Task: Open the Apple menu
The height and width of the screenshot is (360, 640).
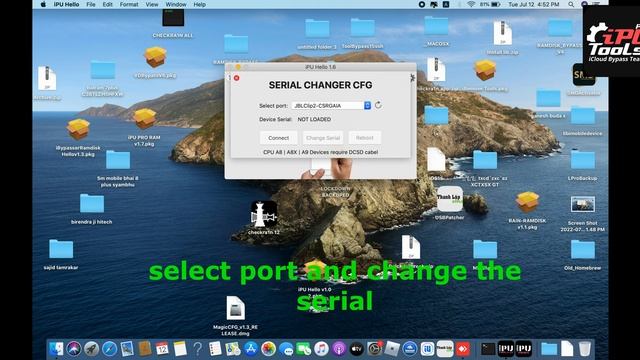Action: (x=44, y=4)
